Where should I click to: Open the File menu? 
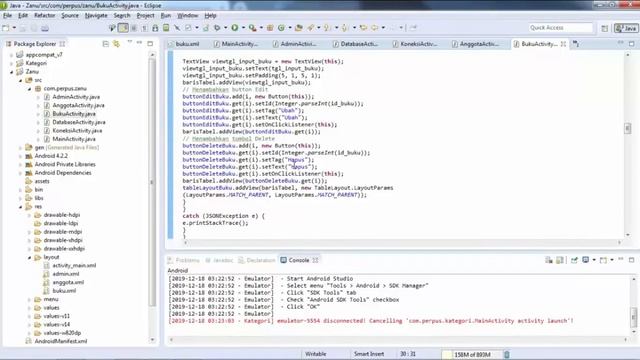[7, 16]
